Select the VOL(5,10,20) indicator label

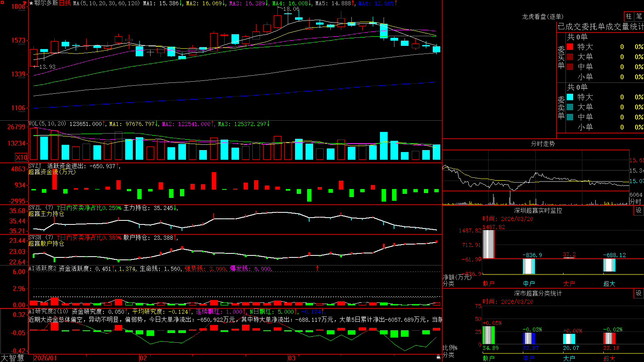click(x=47, y=124)
